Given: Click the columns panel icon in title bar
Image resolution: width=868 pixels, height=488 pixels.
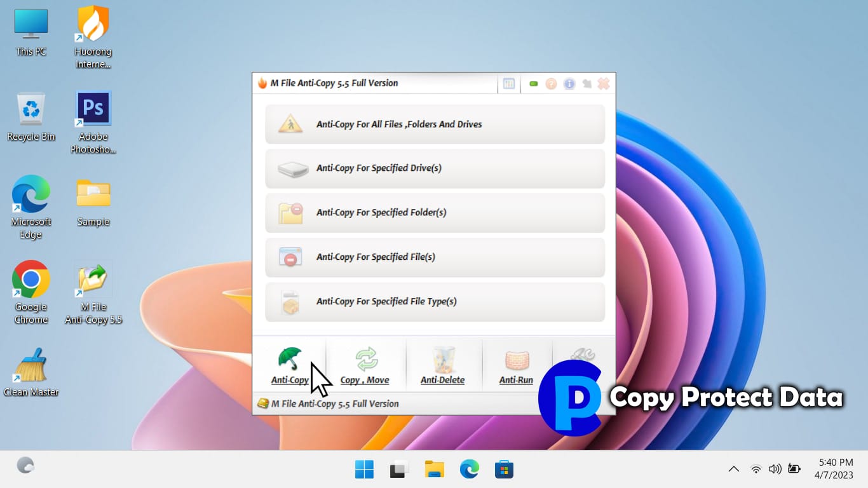Looking at the screenshot, I should pos(508,84).
